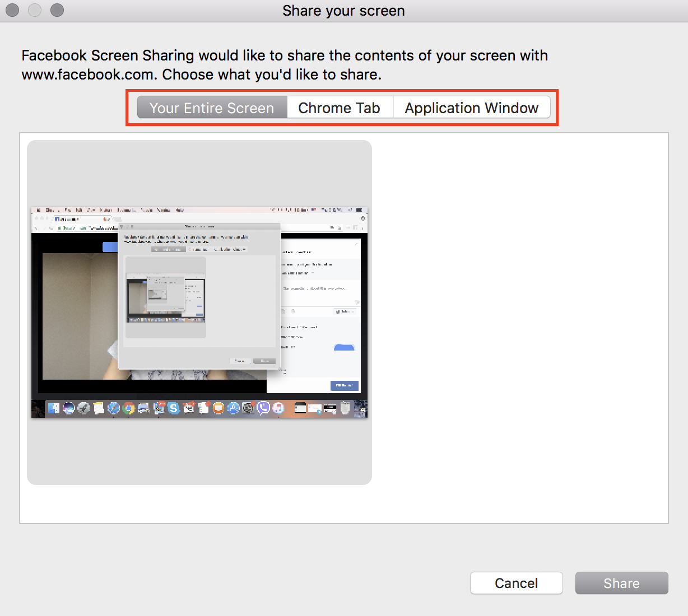This screenshot has height=616, width=688.
Task: Click the Share button
Action: 621,583
